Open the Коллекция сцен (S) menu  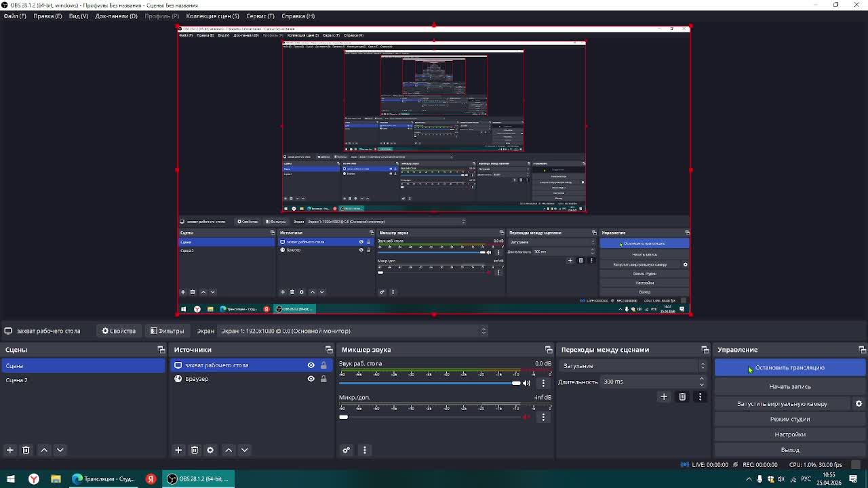212,16
